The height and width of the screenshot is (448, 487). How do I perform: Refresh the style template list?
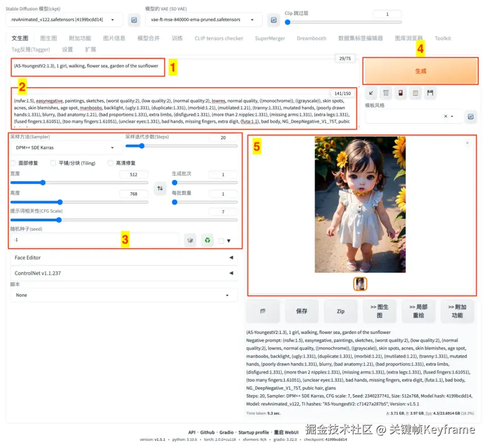click(x=470, y=116)
